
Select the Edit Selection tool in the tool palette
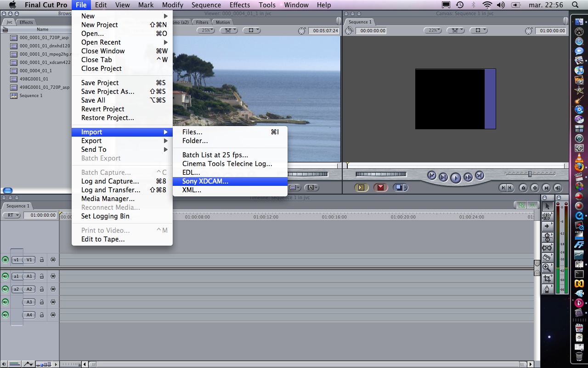coord(547,216)
